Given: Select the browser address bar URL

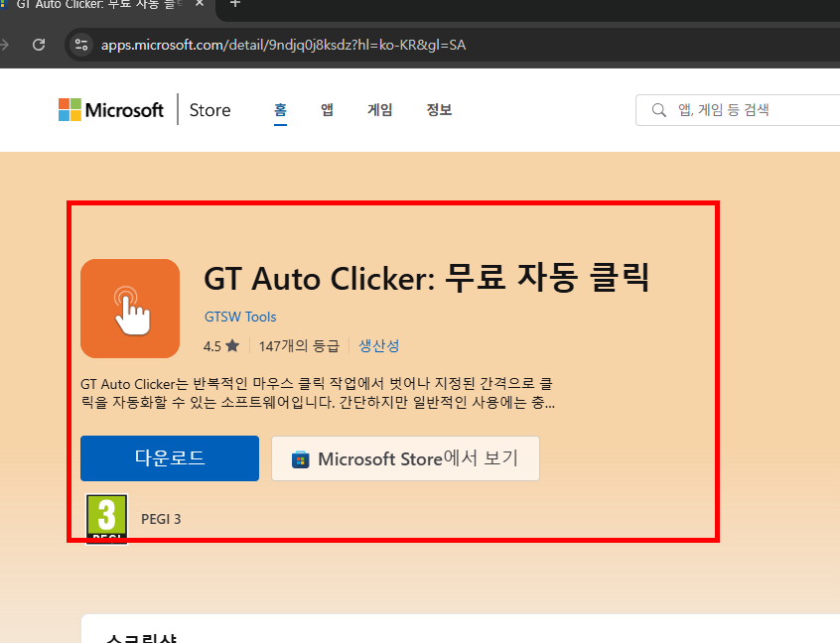Looking at the screenshot, I should click(x=283, y=45).
